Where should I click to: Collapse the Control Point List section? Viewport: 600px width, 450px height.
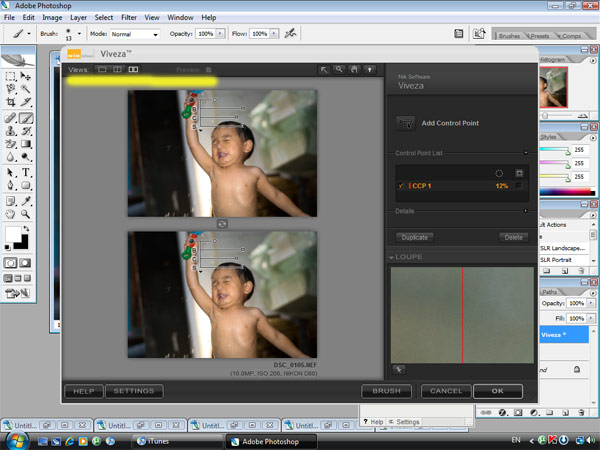(x=525, y=153)
